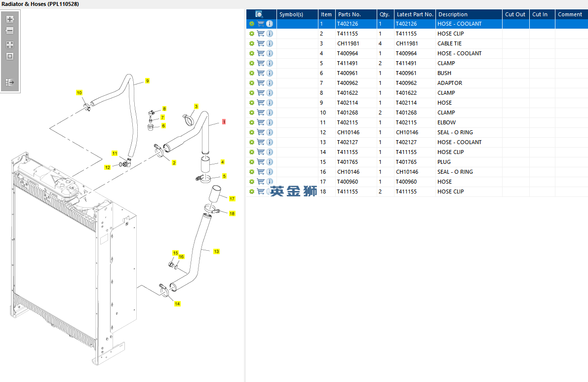Screen dimensions: 588x382
Task: Open info for T402114 HOSE
Action: coord(270,103)
